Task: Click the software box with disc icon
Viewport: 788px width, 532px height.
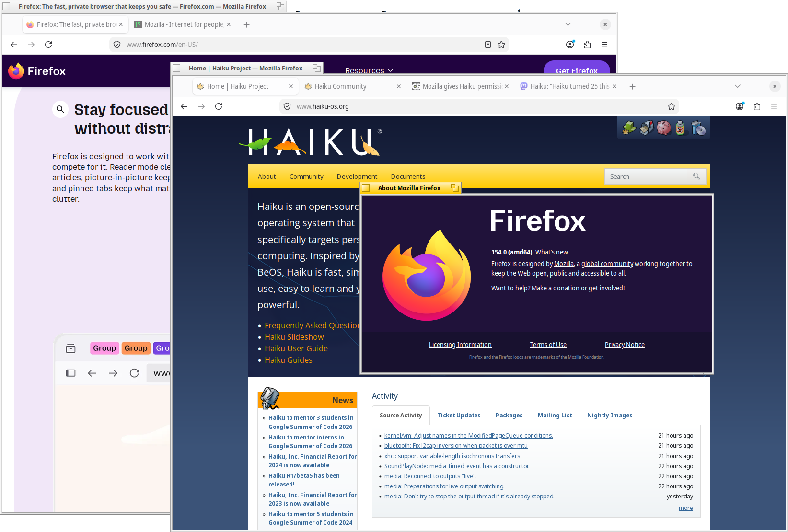Action: pyautogui.click(x=698, y=128)
